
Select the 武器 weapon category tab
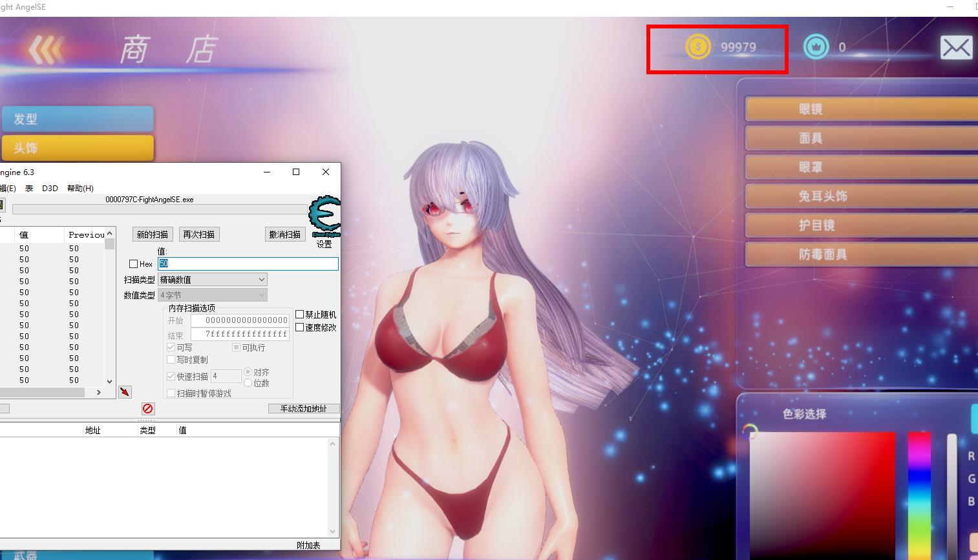click(x=77, y=555)
